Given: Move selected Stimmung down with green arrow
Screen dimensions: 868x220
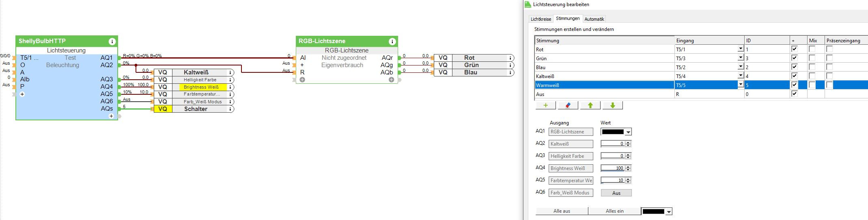Looking at the screenshot, I should tap(613, 105).
